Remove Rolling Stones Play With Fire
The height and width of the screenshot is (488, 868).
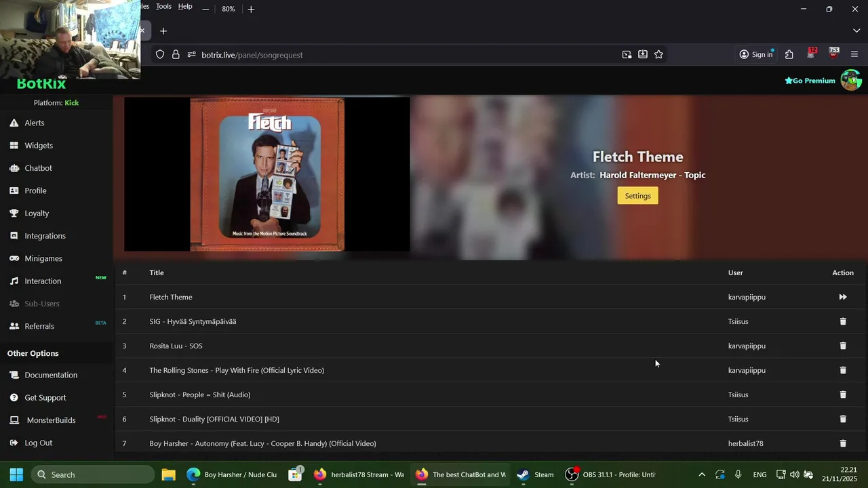point(843,370)
